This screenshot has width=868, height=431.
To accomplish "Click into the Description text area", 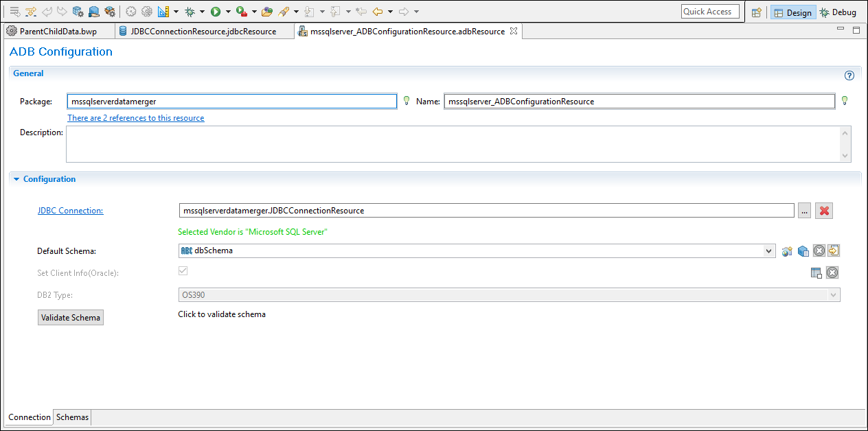I will pos(453,143).
